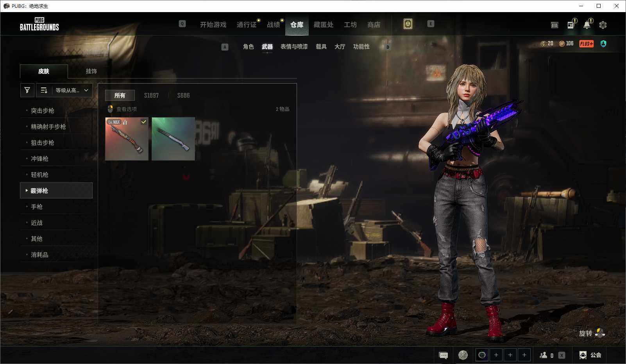Open the guild 公会 button

point(590,355)
